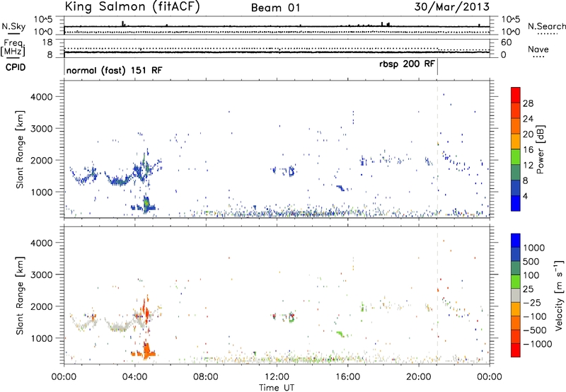Select the "Freq. [MHz]" axis label
Image resolution: width=566 pixels, height=392 pixels.
pos(13,47)
